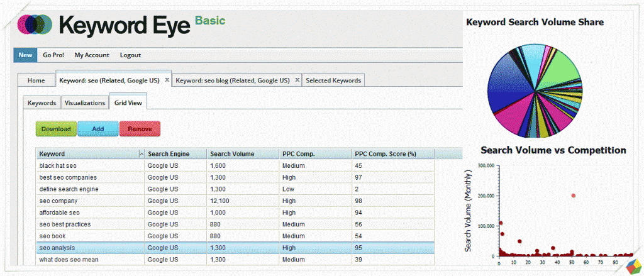Click the green Download button
Viewport: 644px width, 276px height.
click(56, 128)
